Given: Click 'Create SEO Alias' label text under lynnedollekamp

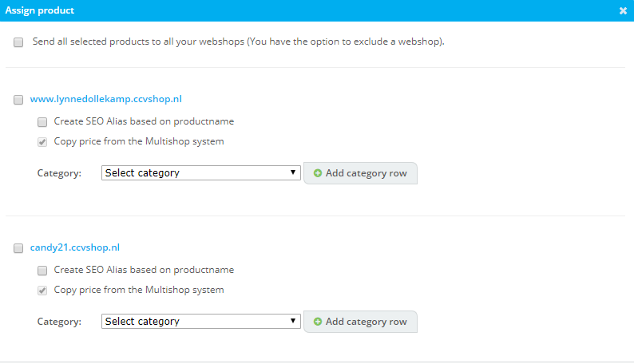Looking at the screenshot, I should [144, 121].
